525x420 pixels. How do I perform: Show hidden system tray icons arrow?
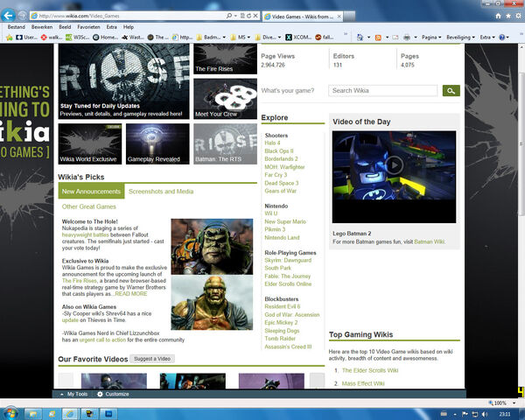pos(455,415)
